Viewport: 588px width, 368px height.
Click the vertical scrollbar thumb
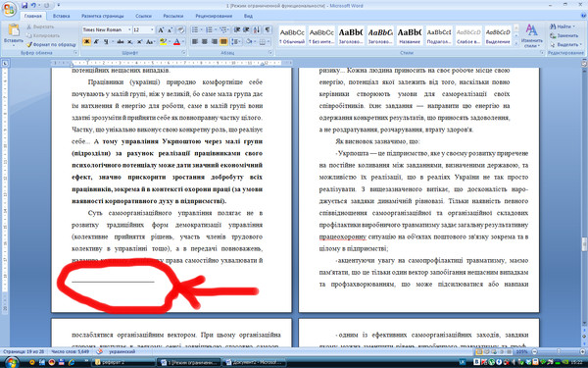coord(584,244)
